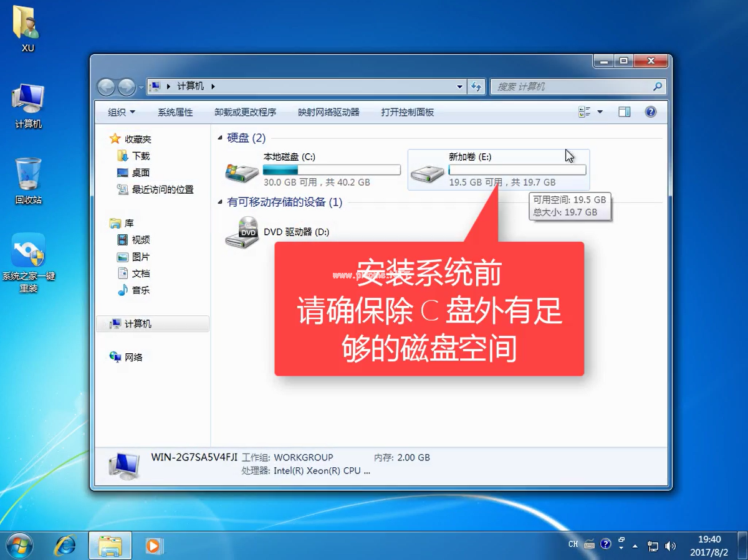Click 系统属性 on the toolbar

(x=175, y=112)
